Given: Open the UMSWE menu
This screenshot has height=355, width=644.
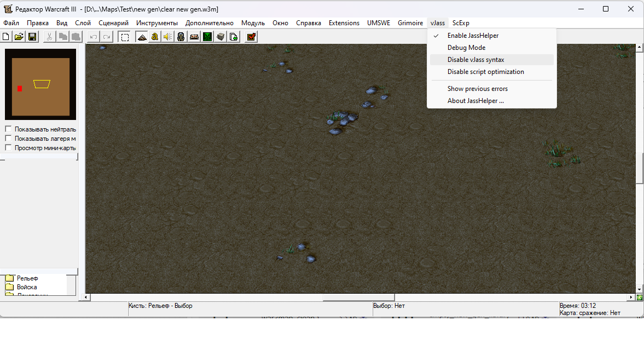Looking at the screenshot, I should click(379, 23).
